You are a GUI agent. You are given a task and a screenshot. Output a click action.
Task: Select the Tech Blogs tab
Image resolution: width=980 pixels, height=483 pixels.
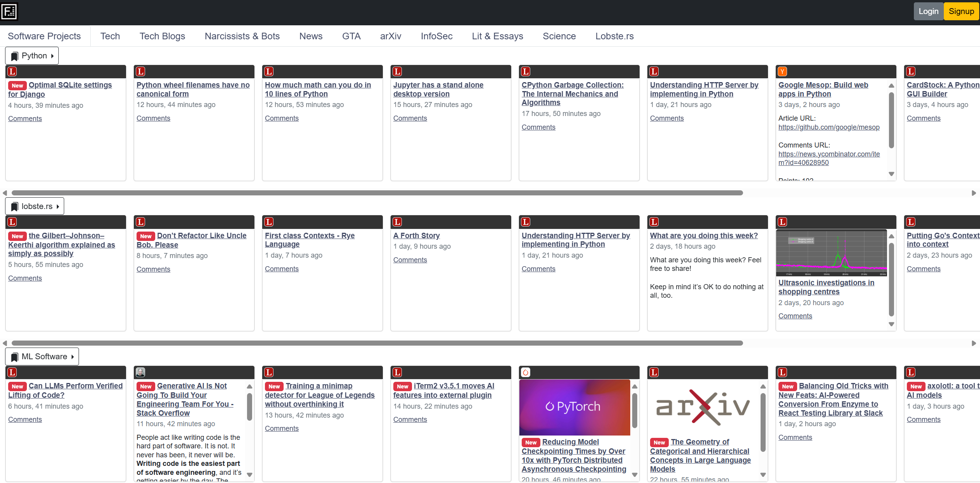tap(163, 36)
